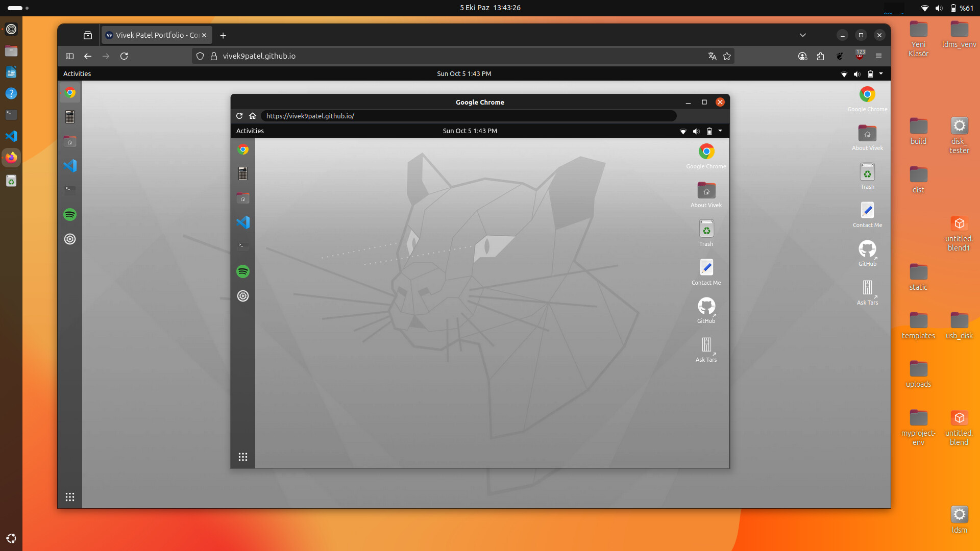
Task: Open Spotify in the inner Chrome window dock
Action: click(x=243, y=271)
